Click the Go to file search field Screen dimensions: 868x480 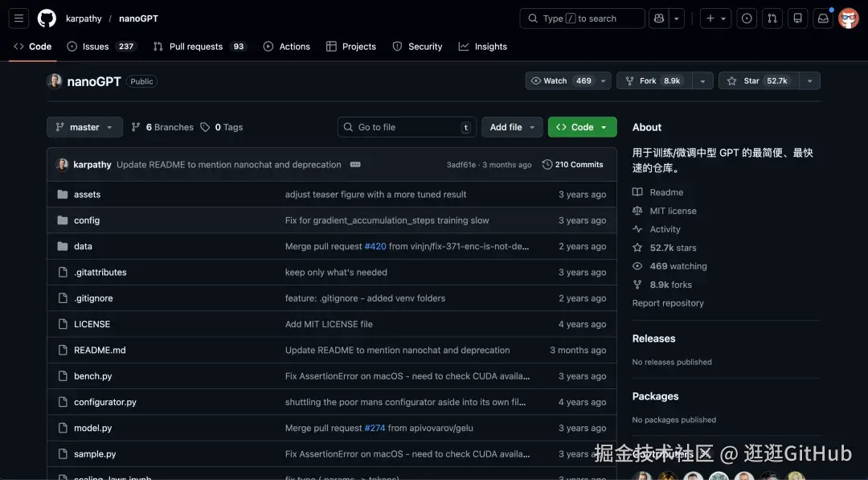tap(407, 127)
